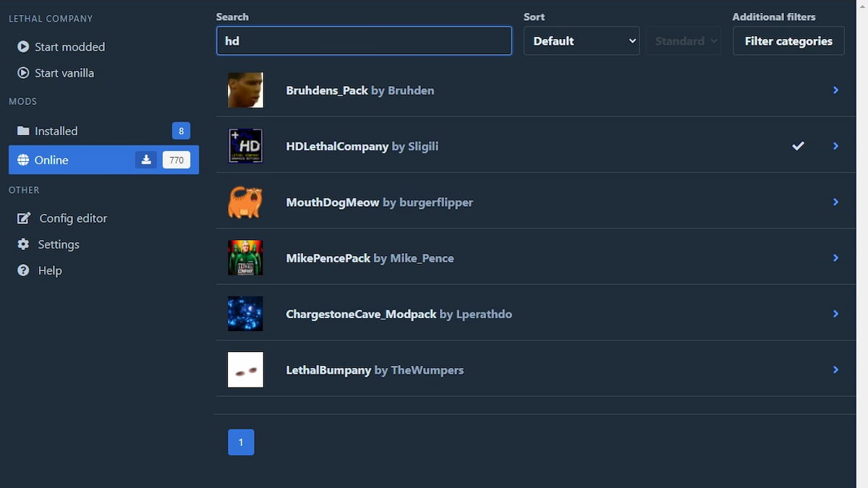Click the gear icon for Settings
Screen dimensions: 868x488
[24, 244]
